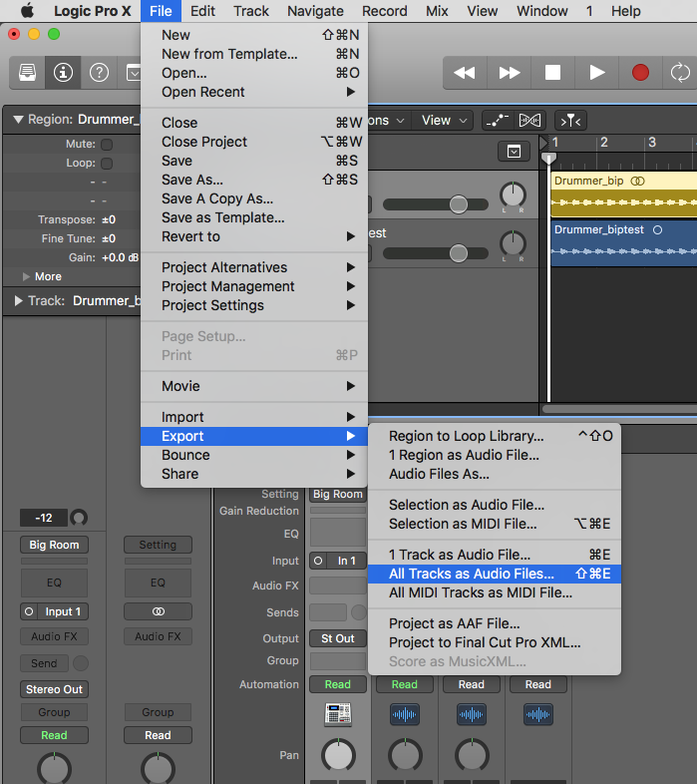Expand the Project Alternatives submenu
Screen dimensions: 697x784
(254, 267)
